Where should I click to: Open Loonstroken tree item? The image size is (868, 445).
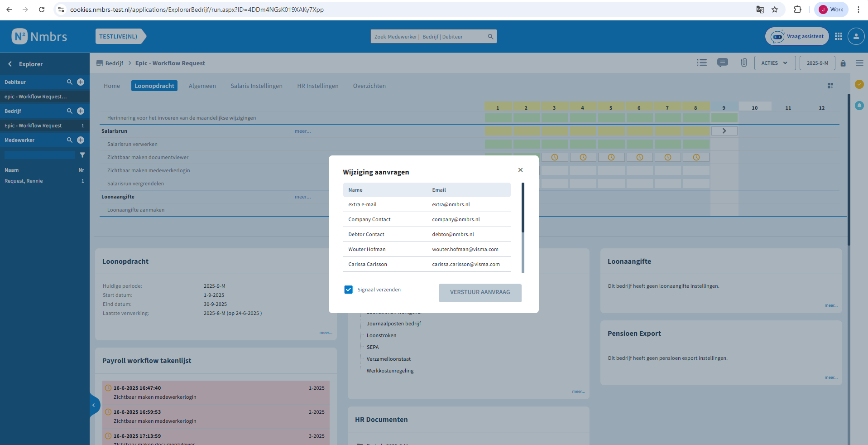click(381, 335)
